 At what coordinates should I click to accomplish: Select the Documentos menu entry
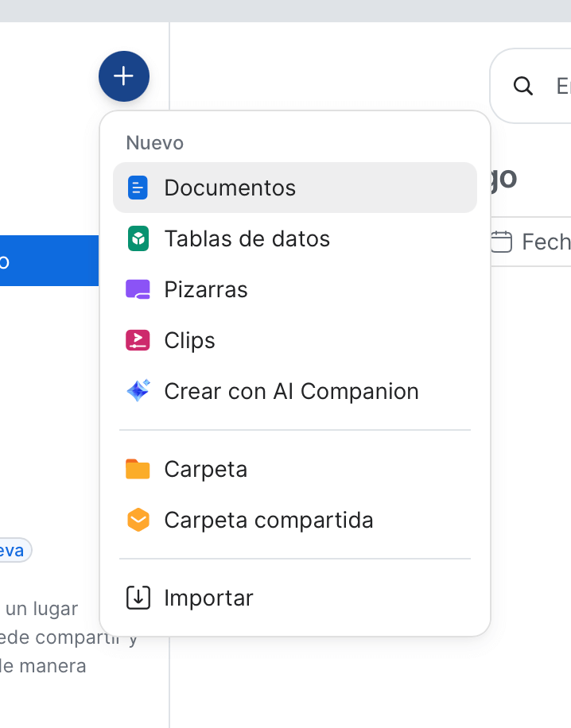[x=230, y=188]
